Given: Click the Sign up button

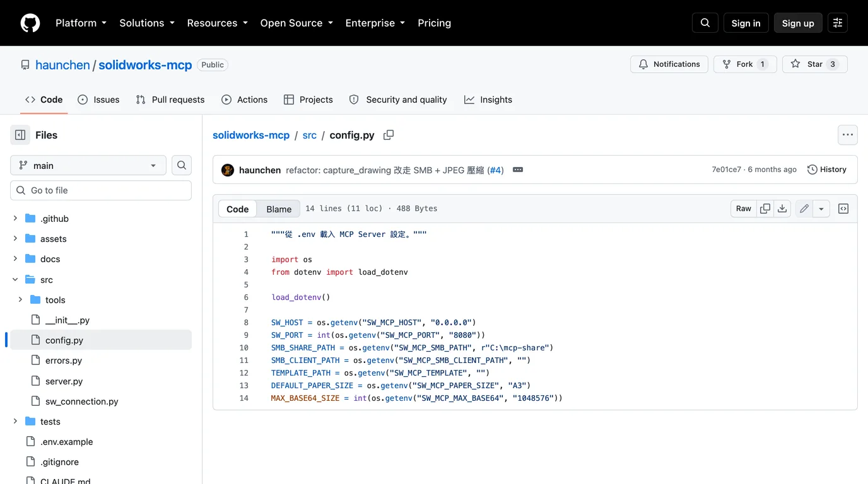Looking at the screenshot, I should (798, 23).
